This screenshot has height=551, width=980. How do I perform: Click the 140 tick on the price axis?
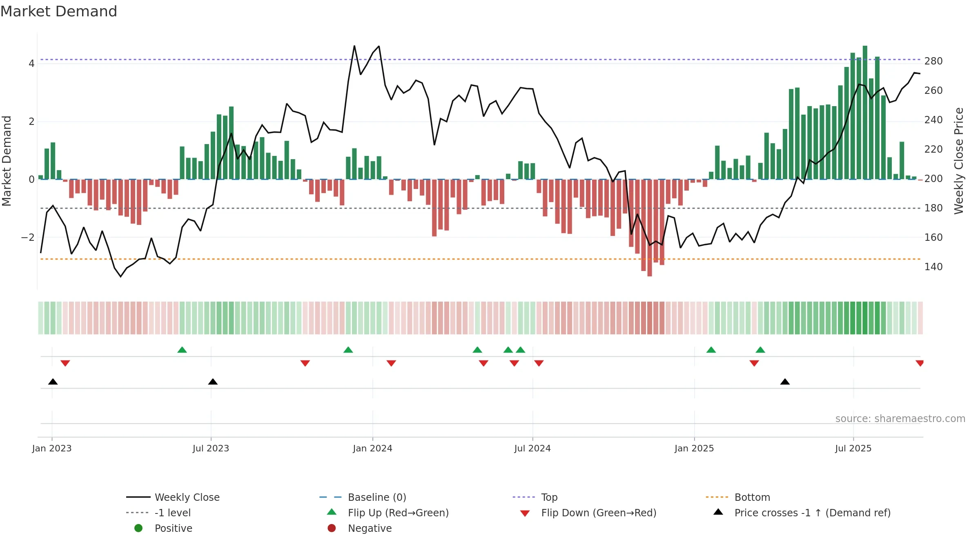click(x=933, y=267)
